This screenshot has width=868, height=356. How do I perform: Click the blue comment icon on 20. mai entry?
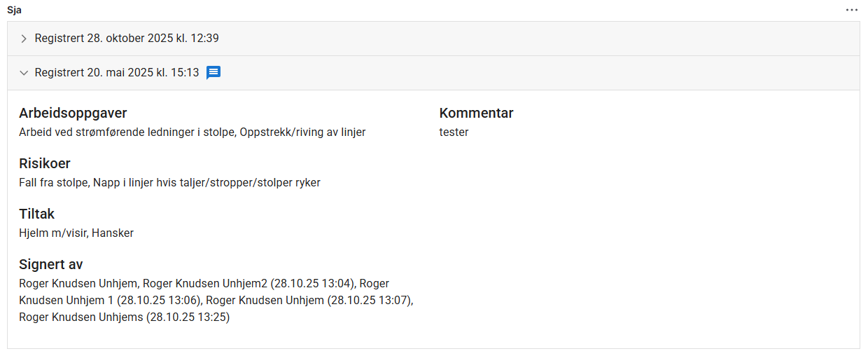(214, 72)
